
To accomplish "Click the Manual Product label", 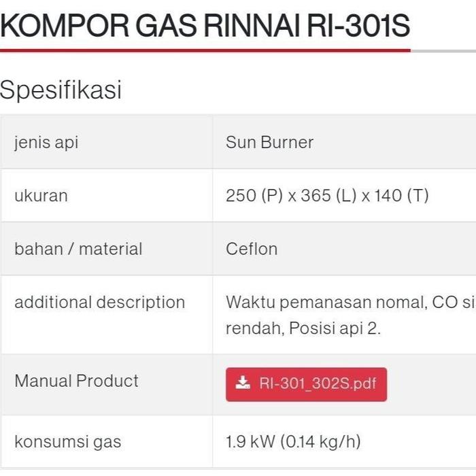I will (x=76, y=381).
